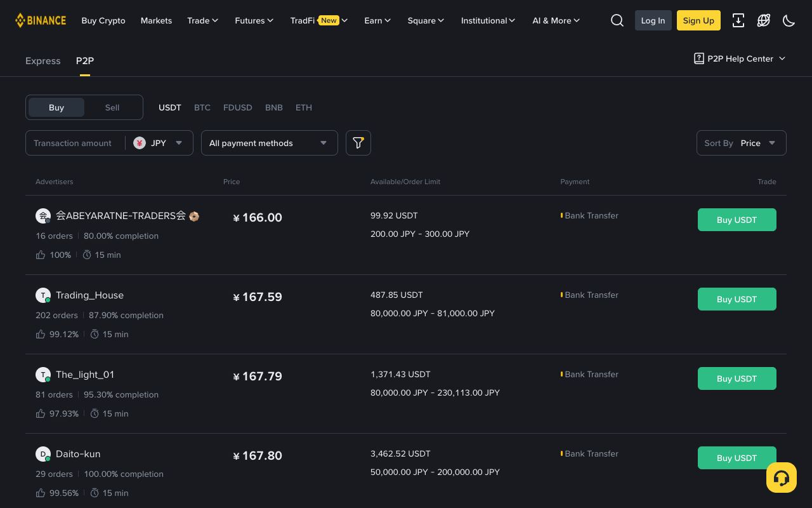Select the FDUSD crypto tab
Screen dimensions: 812x508
[x=238, y=107]
